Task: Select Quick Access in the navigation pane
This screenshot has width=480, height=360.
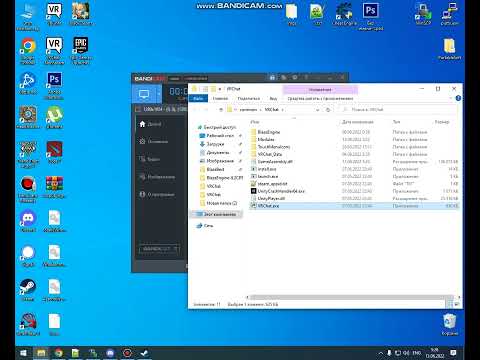Action: [217, 127]
